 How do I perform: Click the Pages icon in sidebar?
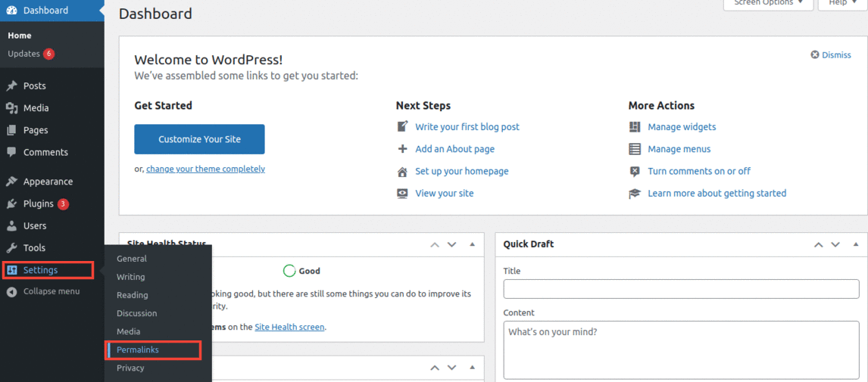pos(11,130)
